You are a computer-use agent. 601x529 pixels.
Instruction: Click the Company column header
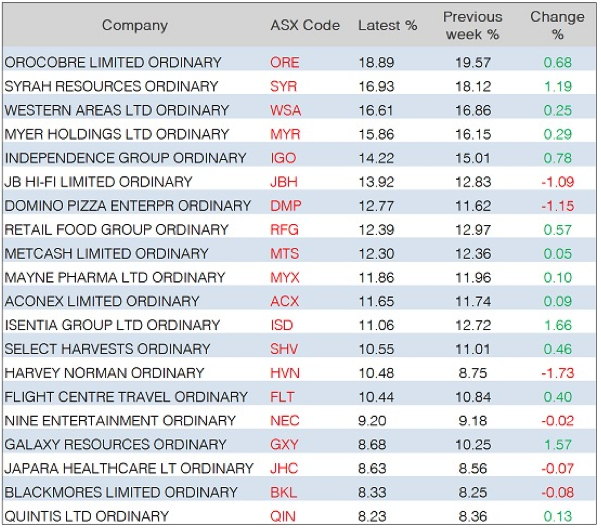click(x=135, y=25)
